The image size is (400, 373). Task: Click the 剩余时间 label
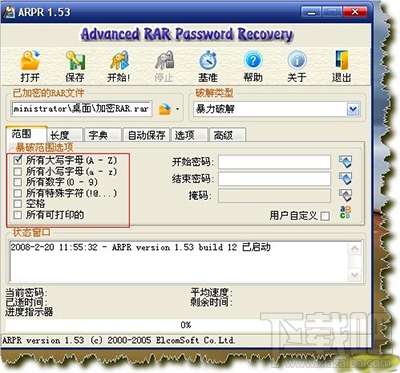coord(212,302)
